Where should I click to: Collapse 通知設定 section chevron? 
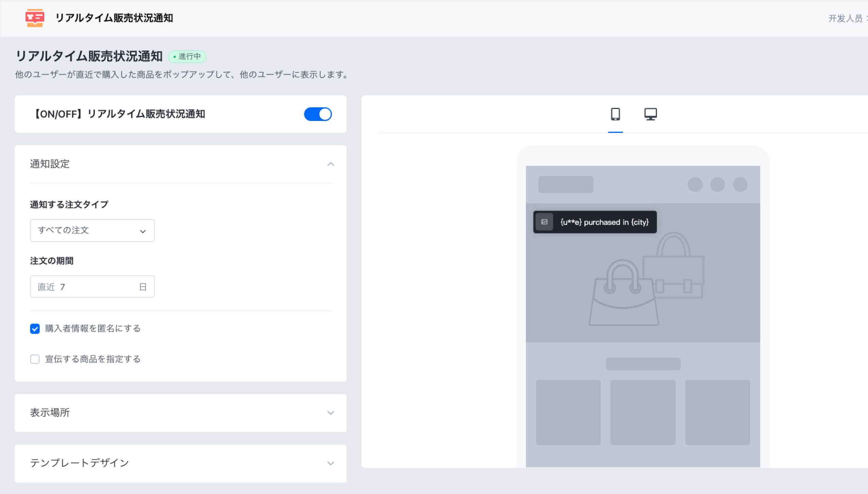coord(330,164)
